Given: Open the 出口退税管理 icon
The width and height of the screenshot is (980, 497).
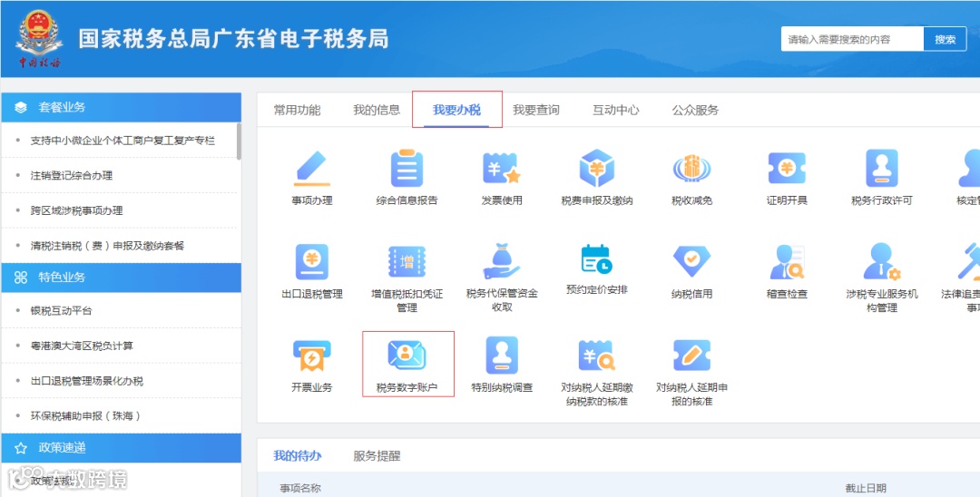Looking at the screenshot, I should point(312,261).
